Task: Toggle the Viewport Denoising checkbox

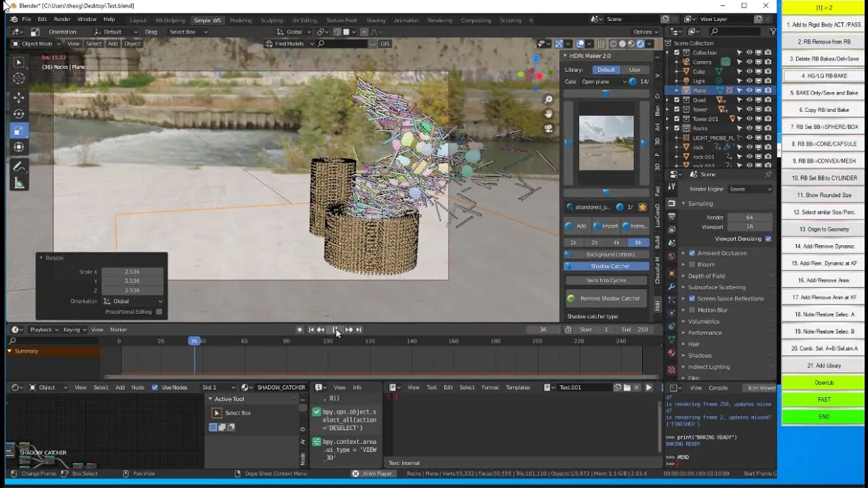Action: pos(768,239)
